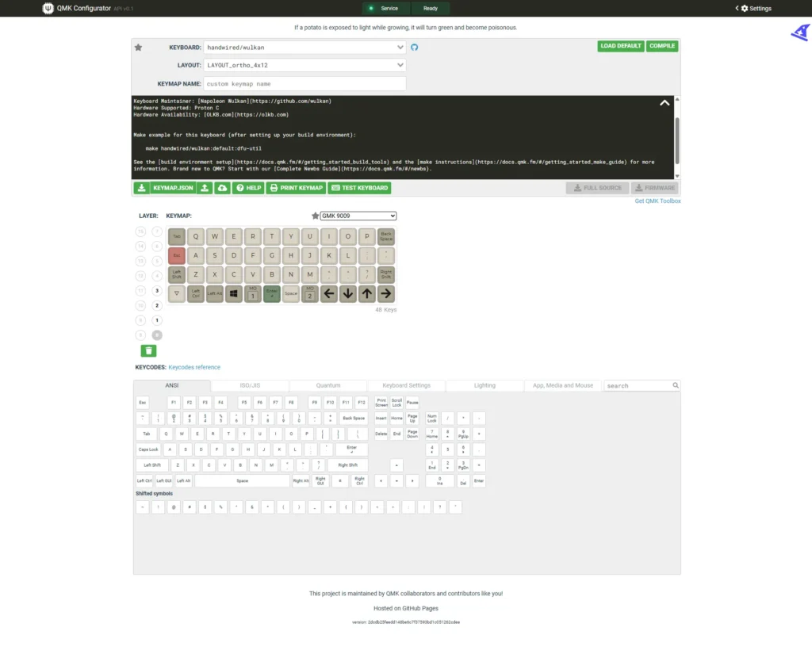Expand the Settings panel chevron
Viewport: 812px width, 654px height.
[x=737, y=8]
